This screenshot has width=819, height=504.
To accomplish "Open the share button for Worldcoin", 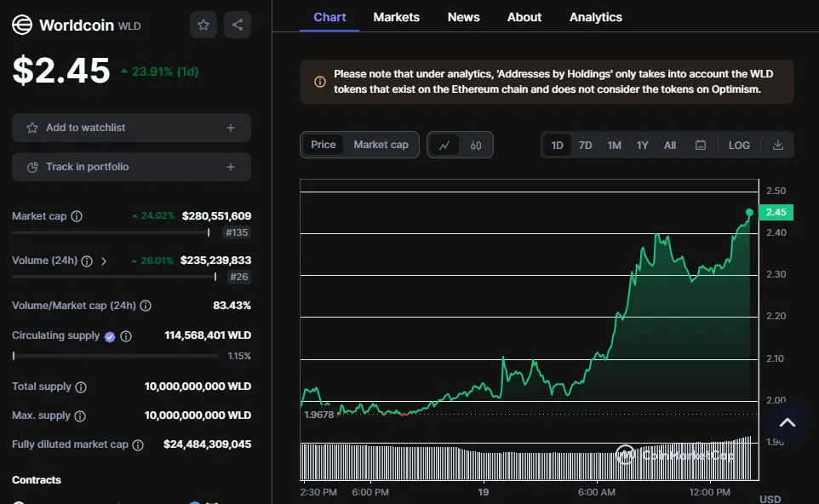I will 238,25.
